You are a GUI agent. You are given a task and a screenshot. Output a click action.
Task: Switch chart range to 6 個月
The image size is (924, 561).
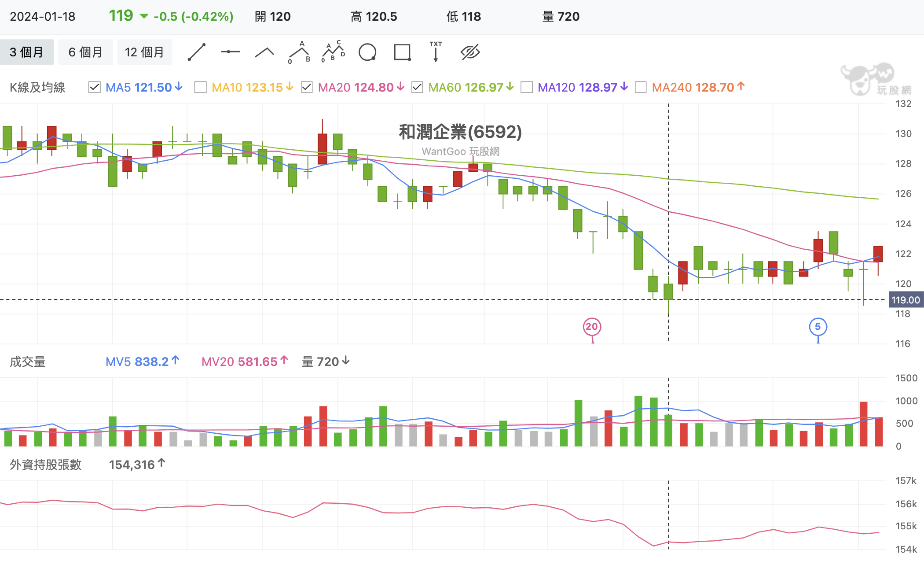85,52
